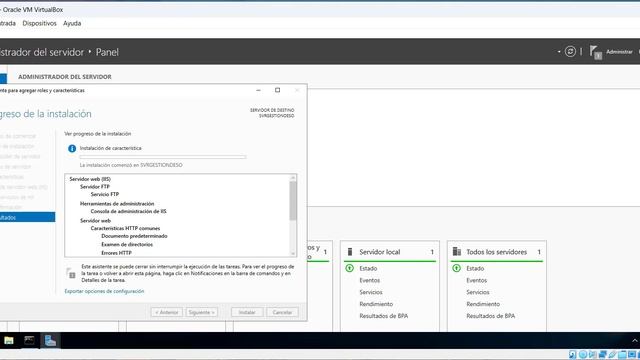Click the blue info icon beside Instalación de característica
The height and width of the screenshot is (360, 640).
pos(72,149)
